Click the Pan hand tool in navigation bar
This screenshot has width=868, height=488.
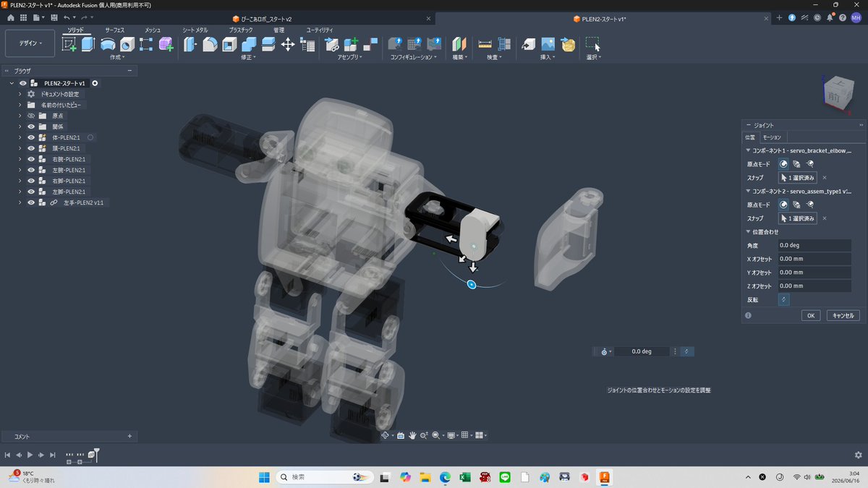click(412, 435)
